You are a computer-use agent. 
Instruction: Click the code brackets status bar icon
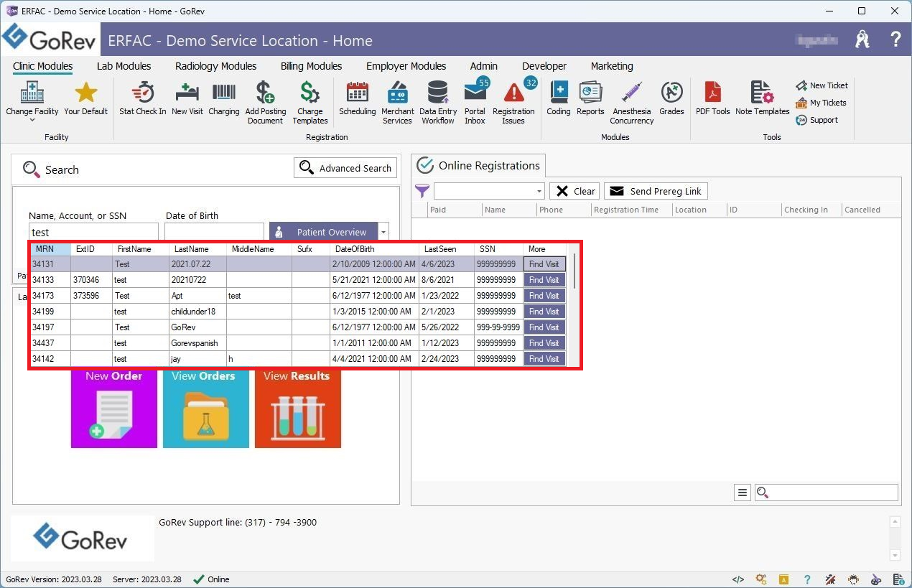(738, 579)
